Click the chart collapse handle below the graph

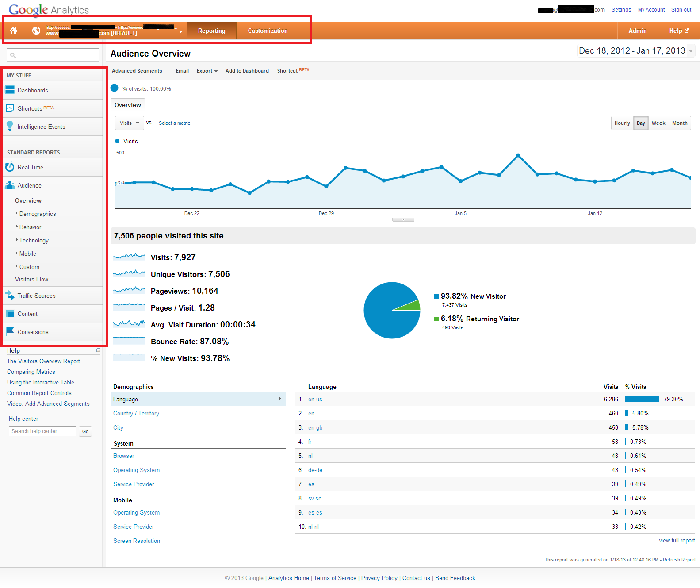click(x=403, y=219)
